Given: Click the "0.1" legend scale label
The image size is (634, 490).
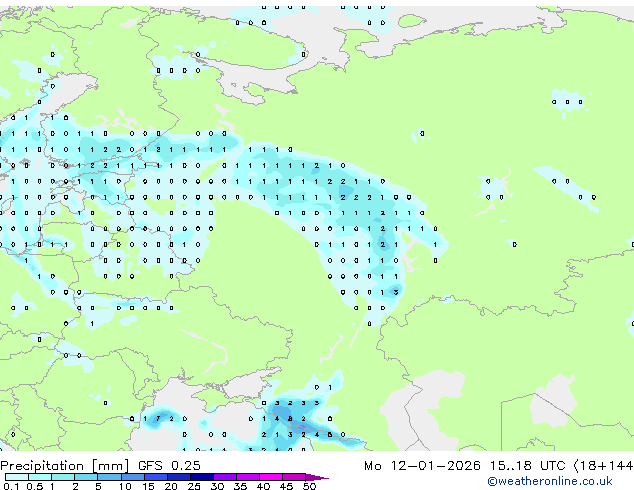Looking at the screenshot, I should click(x=11, y=486).
